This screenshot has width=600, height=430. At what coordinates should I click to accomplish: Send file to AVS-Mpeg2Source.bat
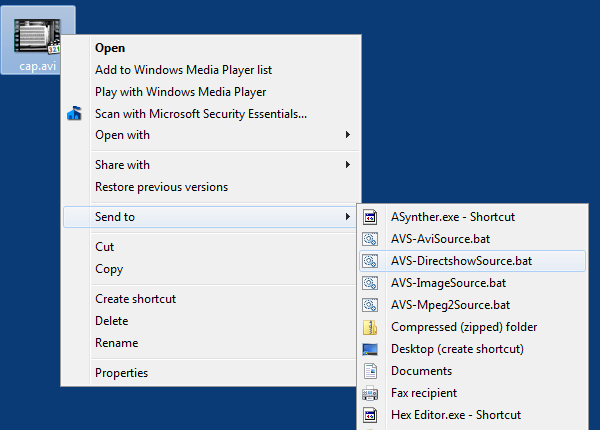[x=450, y=304]
